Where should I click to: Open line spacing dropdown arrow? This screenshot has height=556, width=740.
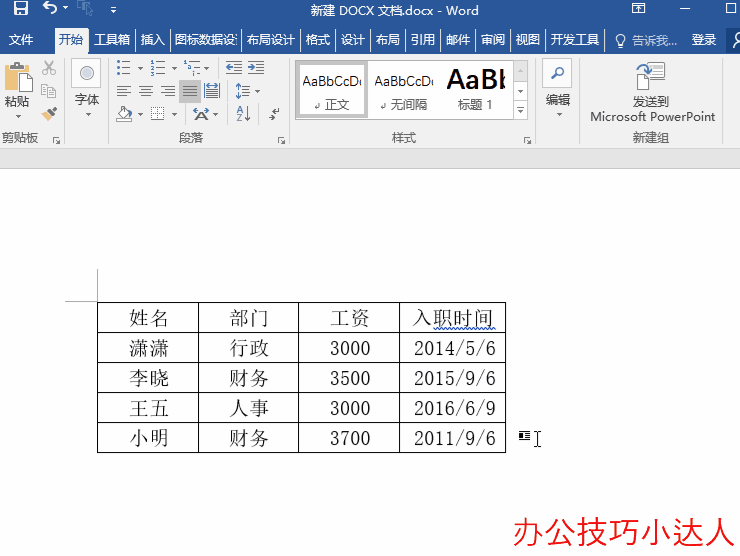pyautogui.click(x=257, y=91)
